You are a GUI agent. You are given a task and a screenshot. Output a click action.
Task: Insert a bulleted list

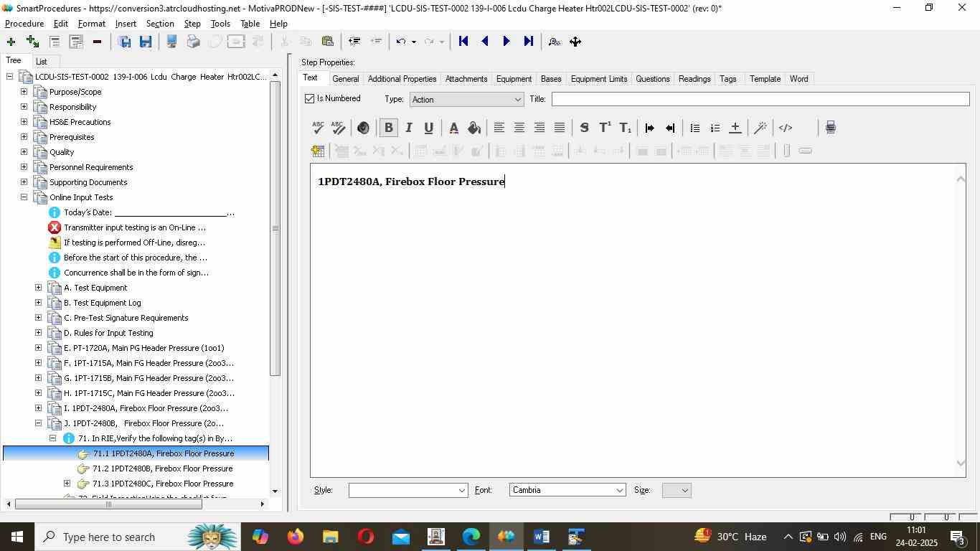[x=694, y=128]
